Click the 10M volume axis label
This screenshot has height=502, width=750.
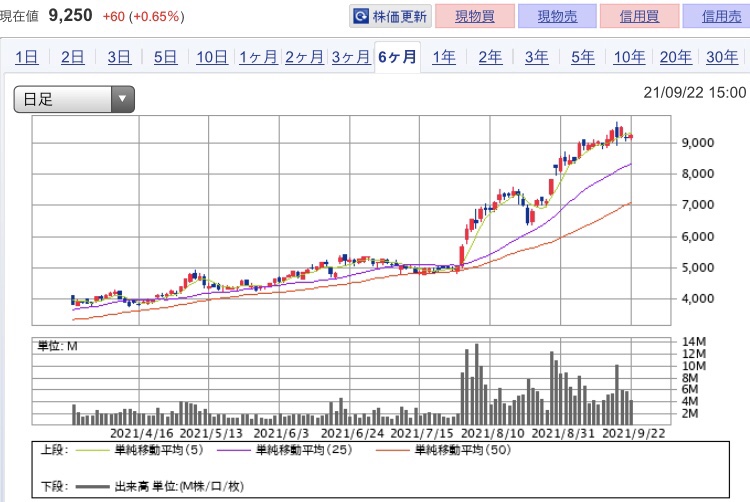[694, 366]
